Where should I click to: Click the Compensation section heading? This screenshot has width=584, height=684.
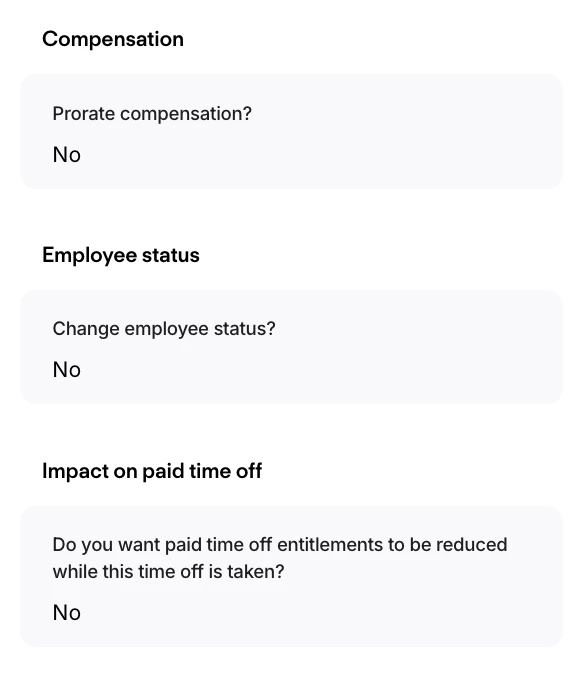coord(113,39)
